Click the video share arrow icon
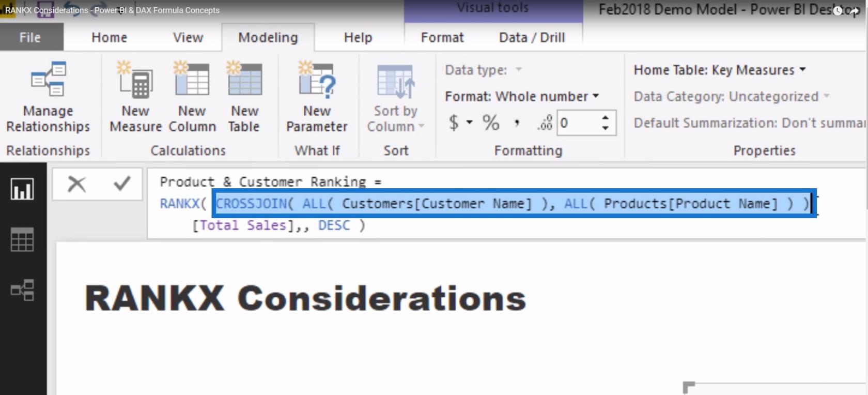This screenshot has height=395, width=868. click(853, 10)
